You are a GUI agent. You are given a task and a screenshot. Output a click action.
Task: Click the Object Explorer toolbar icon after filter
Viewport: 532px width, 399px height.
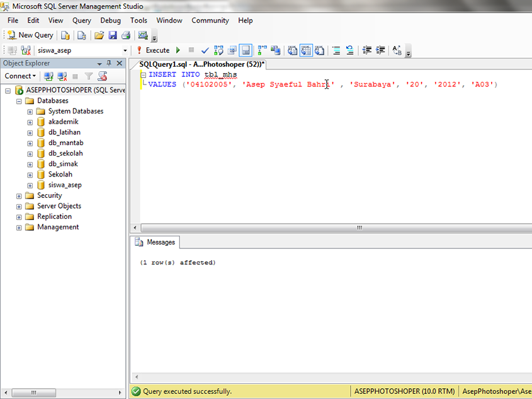pos(102,76)
